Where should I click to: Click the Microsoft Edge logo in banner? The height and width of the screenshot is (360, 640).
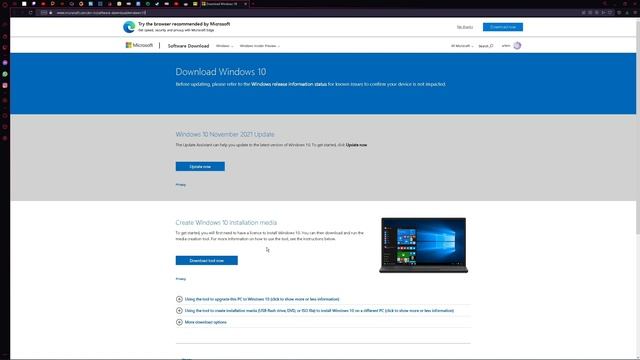click(x=129, y=27)
